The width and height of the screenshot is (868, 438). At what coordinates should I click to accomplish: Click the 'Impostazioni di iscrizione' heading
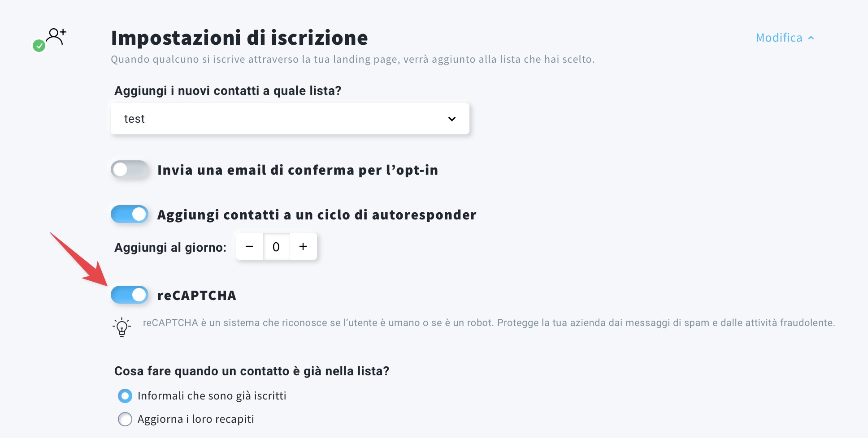pos(239,38)
